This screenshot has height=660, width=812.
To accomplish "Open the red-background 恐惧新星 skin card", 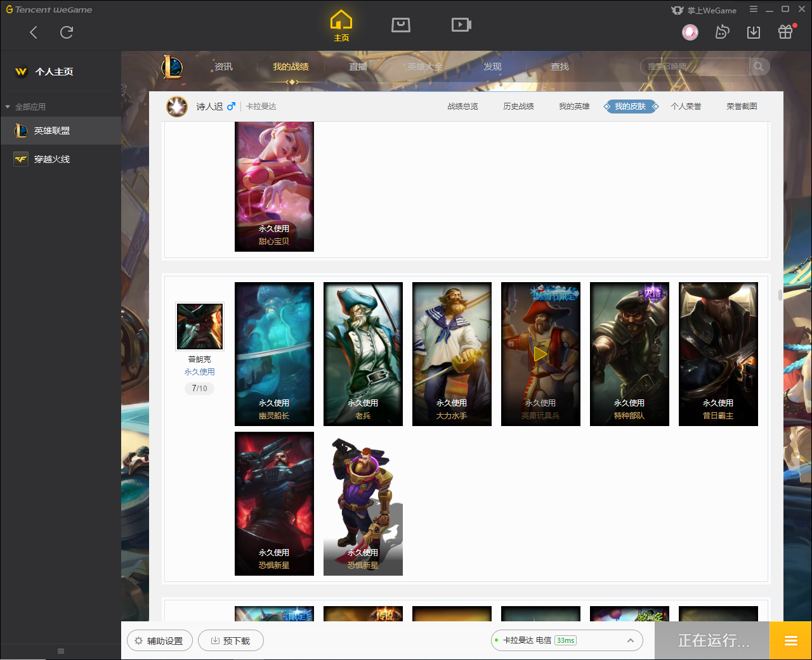I will click(274, 503).
